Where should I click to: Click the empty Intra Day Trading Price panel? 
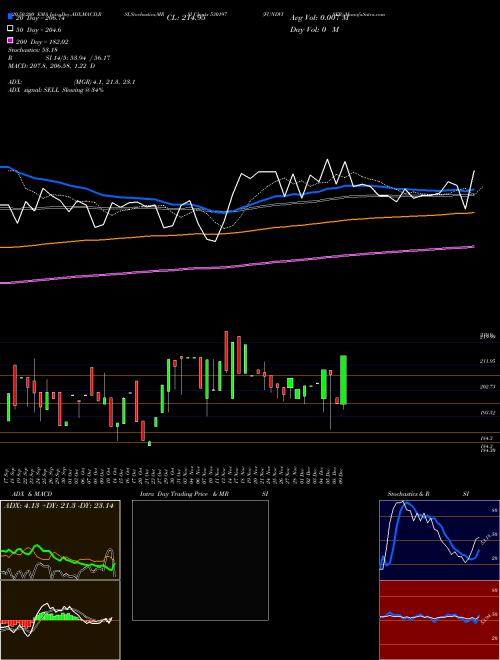tap(200, 560)
